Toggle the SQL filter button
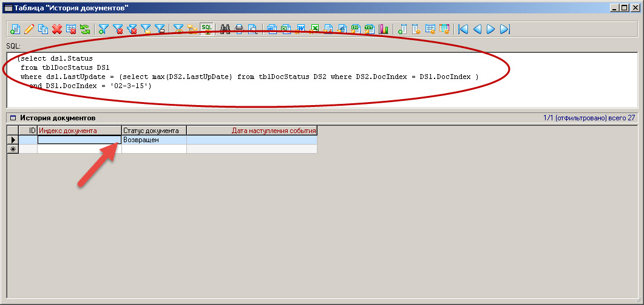The height and width of the screenshot is (305, 644). [206, 29]
